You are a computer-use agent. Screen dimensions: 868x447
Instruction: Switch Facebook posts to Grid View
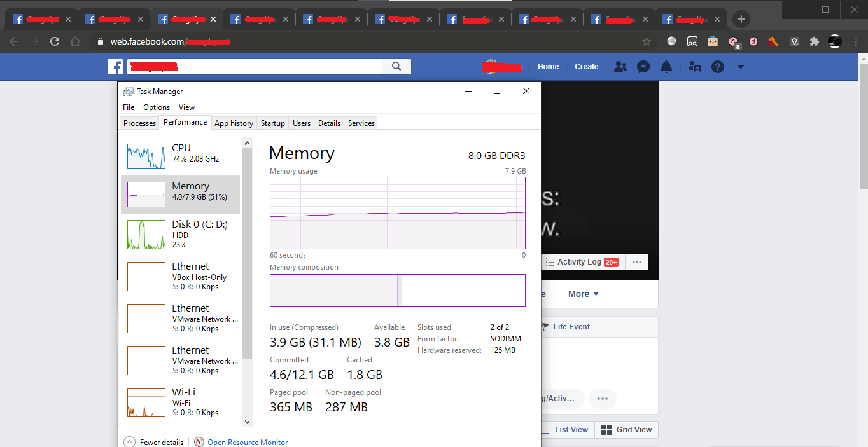coord(627,430)
